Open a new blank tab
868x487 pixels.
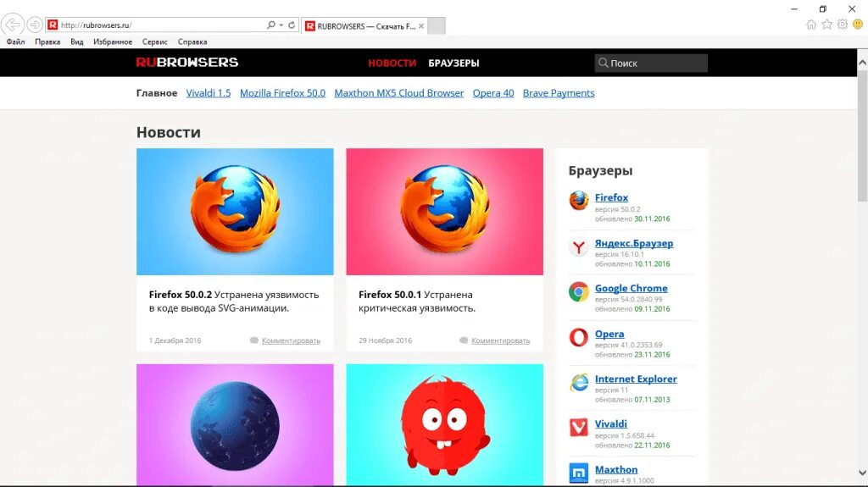pyautogui.click(x=437, y=26)
